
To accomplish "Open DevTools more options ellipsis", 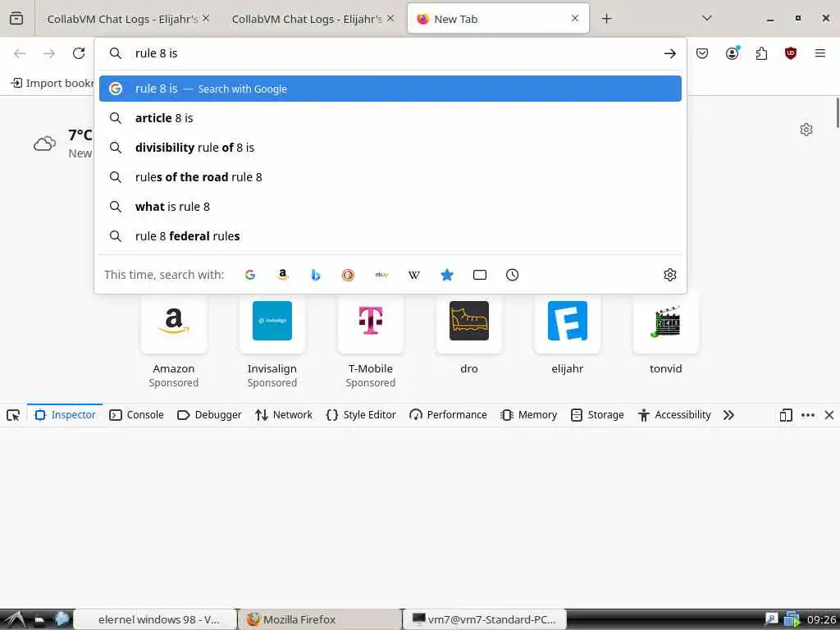I will tap(808, 415).
